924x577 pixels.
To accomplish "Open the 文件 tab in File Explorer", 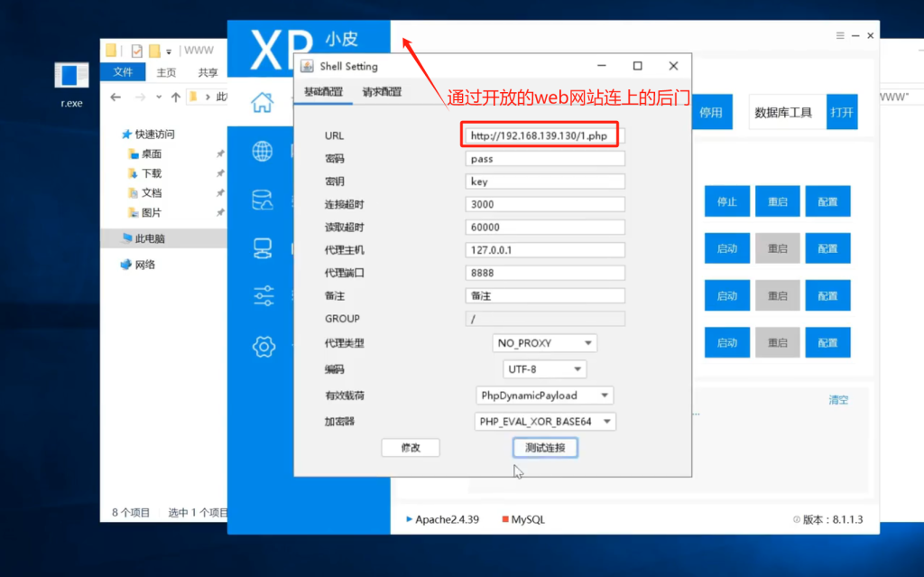I will point(123,72).
